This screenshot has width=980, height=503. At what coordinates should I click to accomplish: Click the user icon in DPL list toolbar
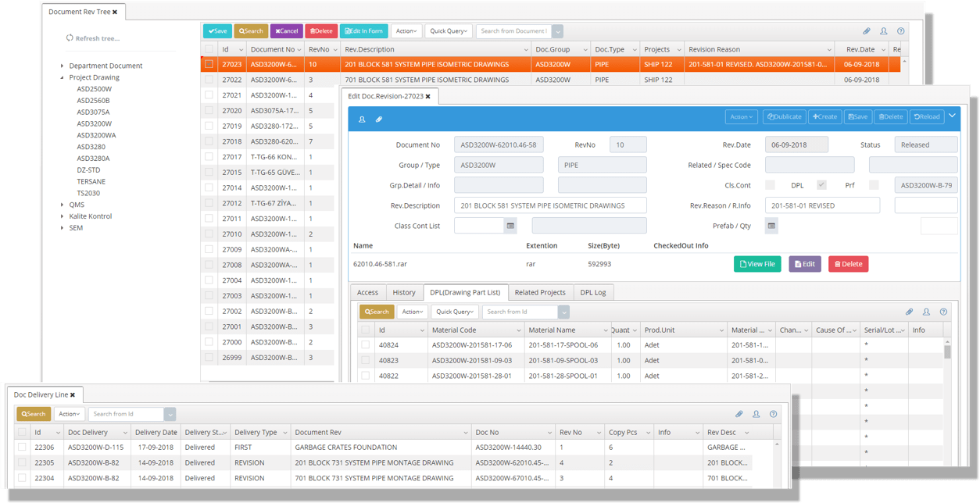click(x=926, y=312)
